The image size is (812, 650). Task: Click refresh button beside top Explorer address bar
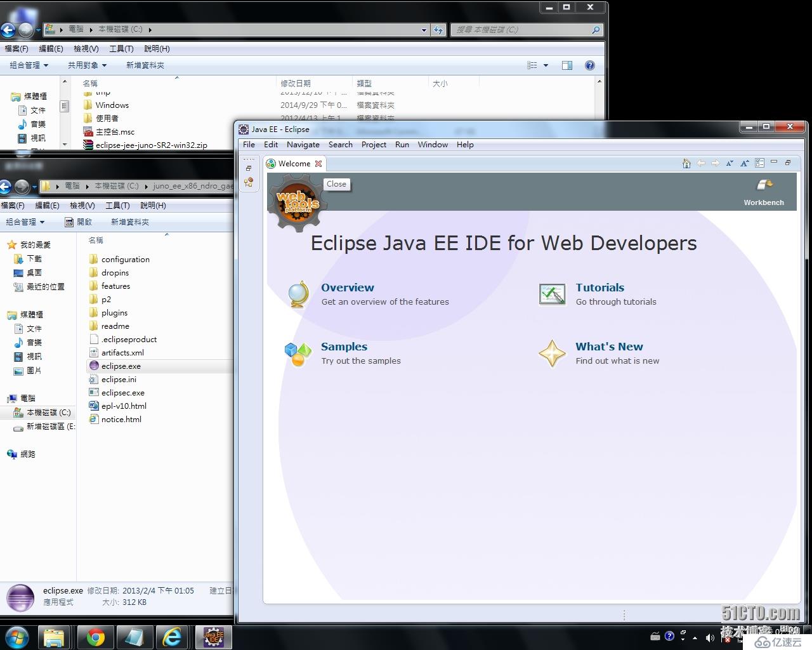pos(438,29)
